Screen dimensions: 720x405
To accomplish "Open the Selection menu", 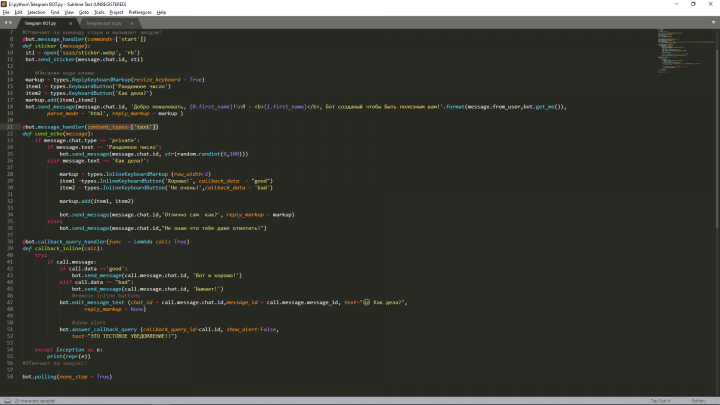I will [x=36, y=12].
